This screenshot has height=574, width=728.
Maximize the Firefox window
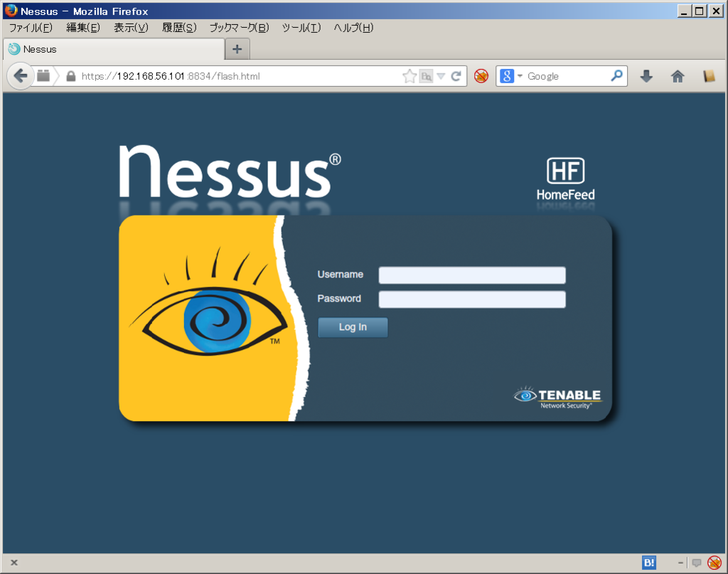(700, 11)
